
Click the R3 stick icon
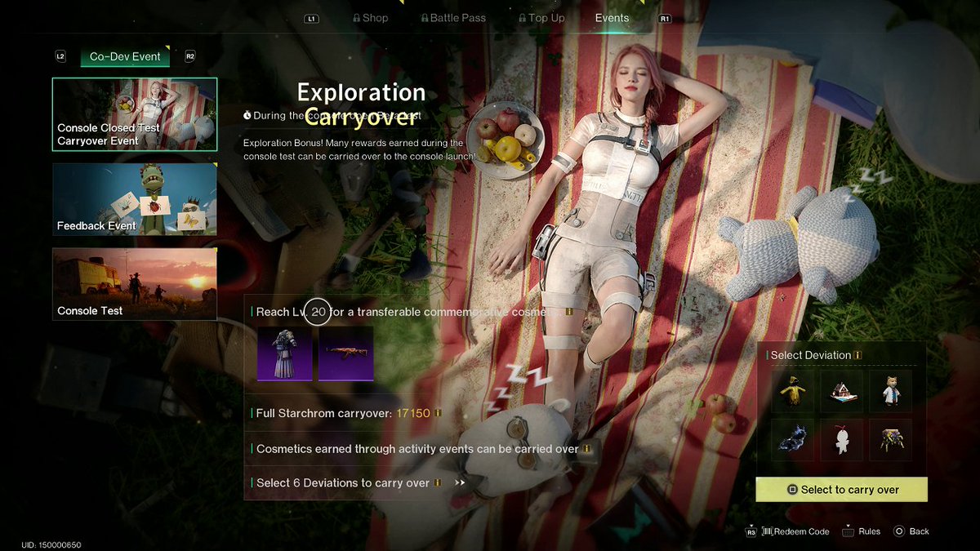tap(751, 531)
